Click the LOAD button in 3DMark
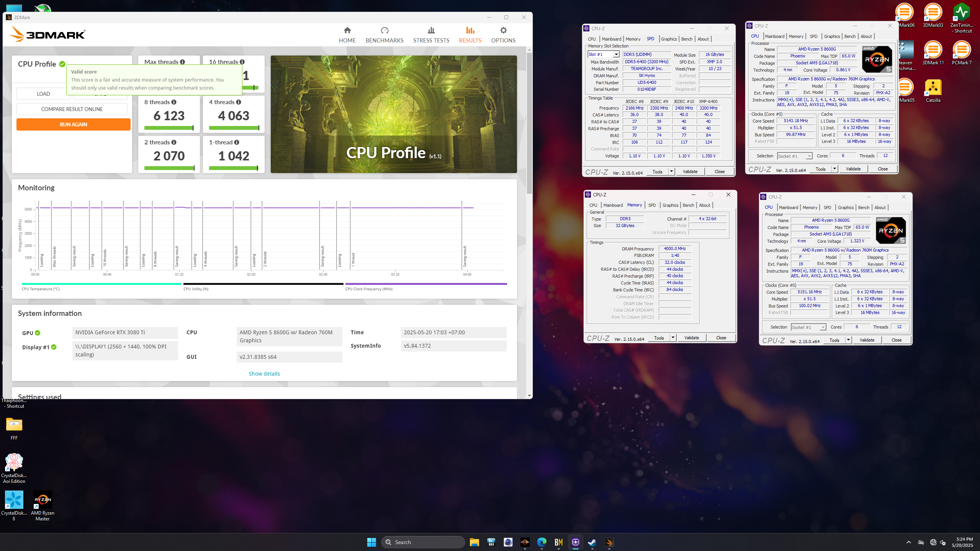This screenshot has width=980, height=551. 43,94
